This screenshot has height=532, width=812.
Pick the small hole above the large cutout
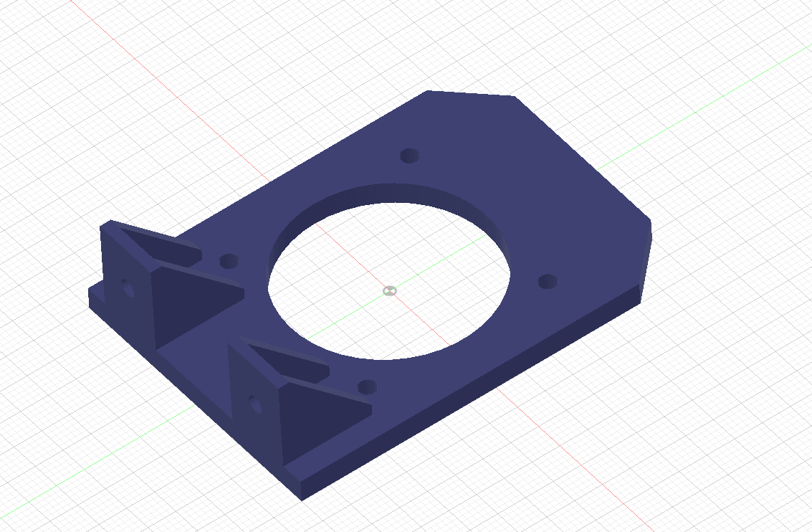pos(410,156)
